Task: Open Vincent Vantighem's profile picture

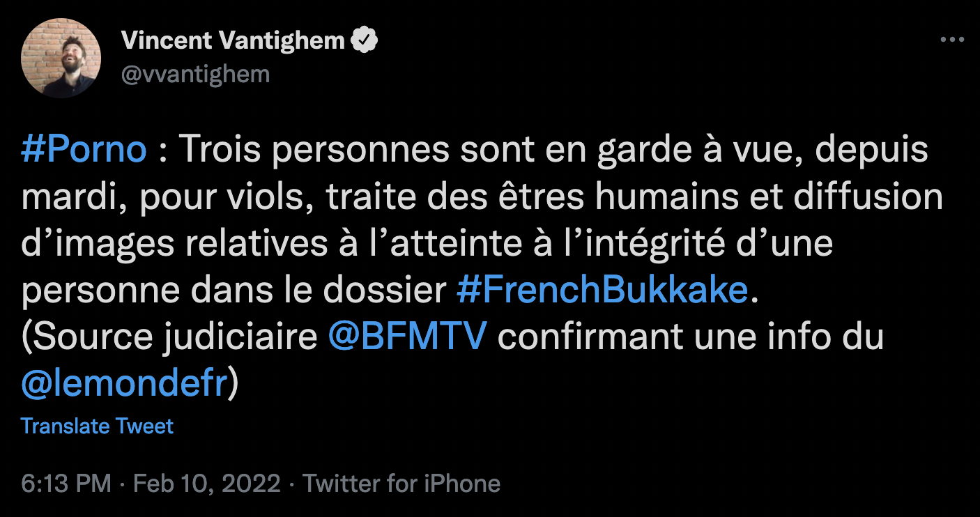Action: click(61, 59)
